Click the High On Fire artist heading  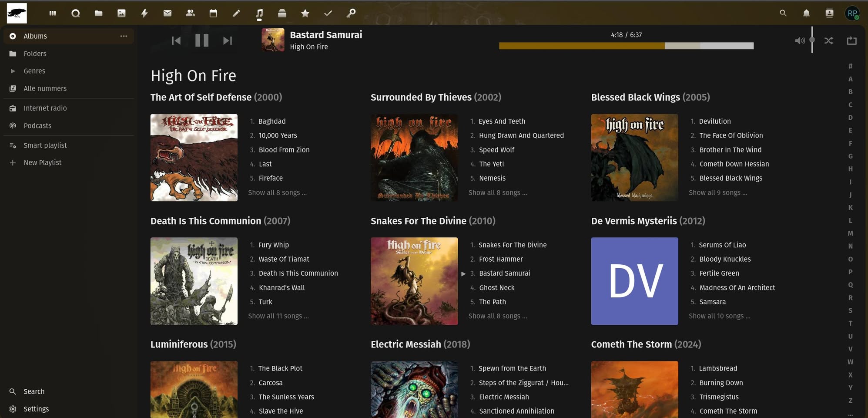pos(193,76)
